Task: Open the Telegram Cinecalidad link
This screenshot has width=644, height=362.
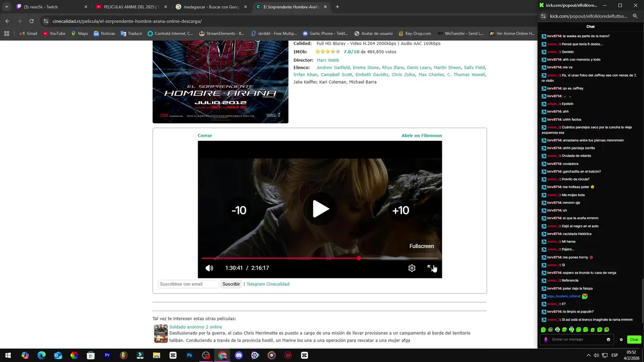Action: 268,284
